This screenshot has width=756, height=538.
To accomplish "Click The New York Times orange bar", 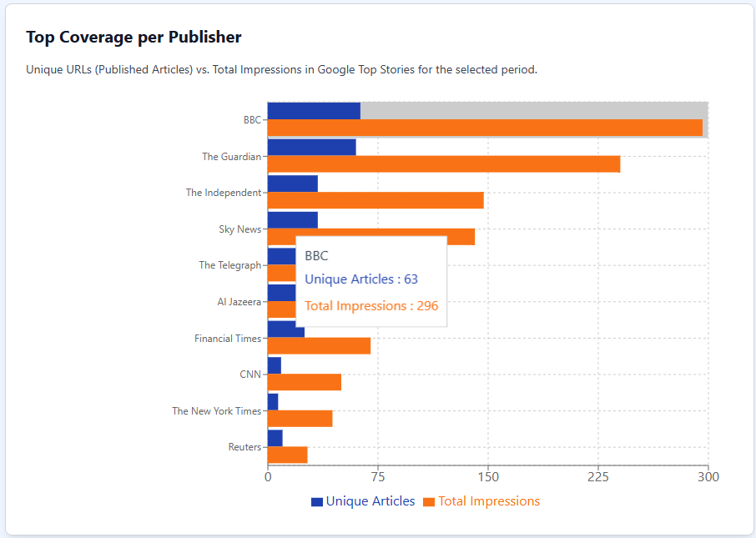I will (300, 419).
